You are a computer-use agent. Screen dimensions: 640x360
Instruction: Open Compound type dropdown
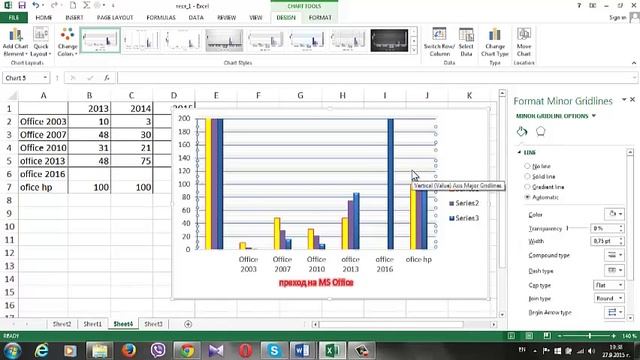coord(614,255)
